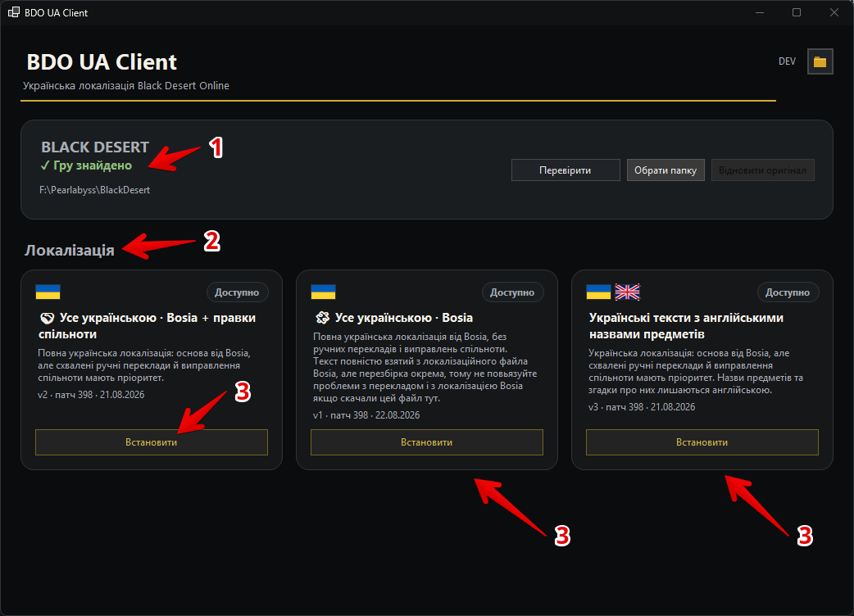
Task: Click the Обрати папку button
Action: click(x=665, y=170)
